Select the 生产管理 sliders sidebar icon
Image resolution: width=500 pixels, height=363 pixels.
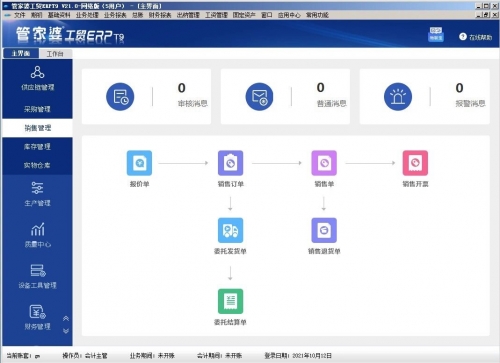coord(37,188)
